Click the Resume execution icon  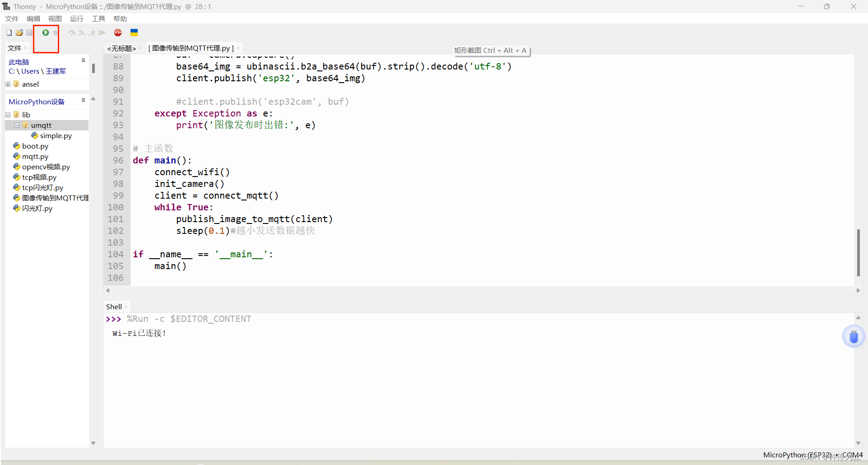(102, 33)
